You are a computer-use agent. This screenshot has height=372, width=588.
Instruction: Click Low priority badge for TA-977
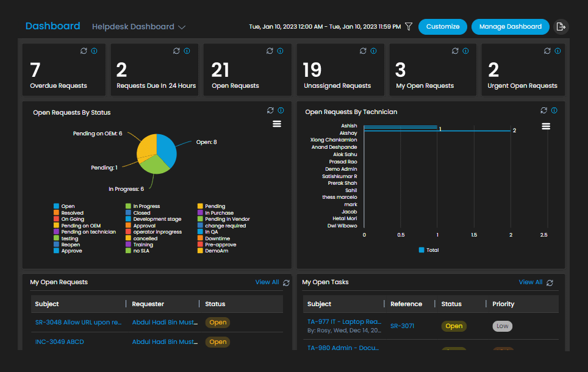502,326
